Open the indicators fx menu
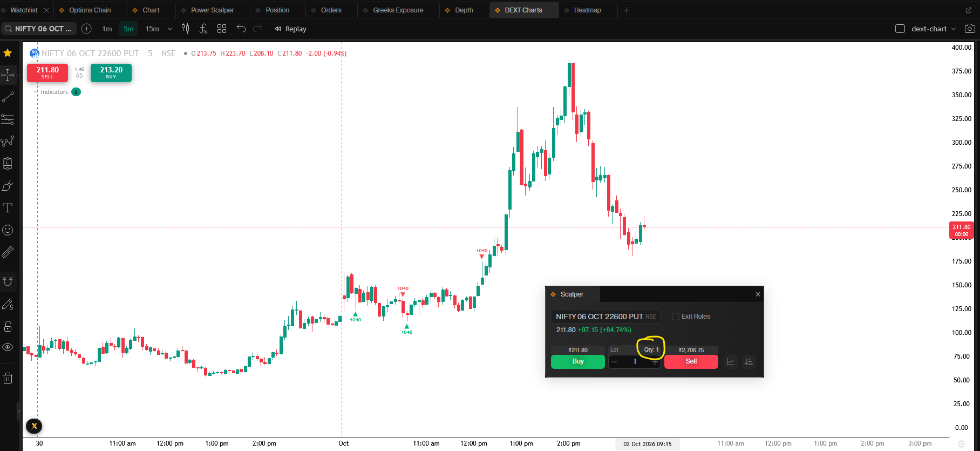 (x=203, y=29)
